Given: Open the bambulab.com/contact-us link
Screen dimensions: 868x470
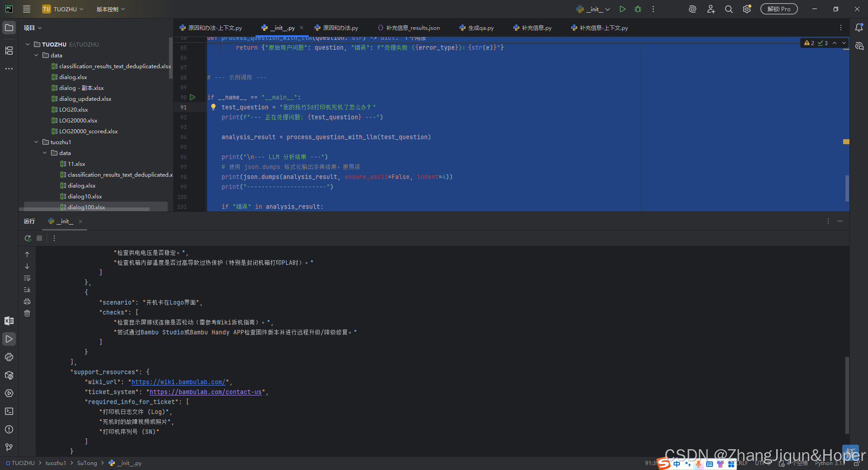Looking at the screenshot, I should tap(206, 392).
